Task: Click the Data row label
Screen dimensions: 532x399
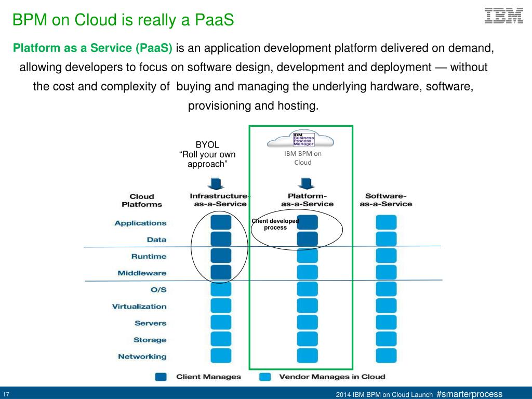Action: pyautogui.click(x=156, y=240)
